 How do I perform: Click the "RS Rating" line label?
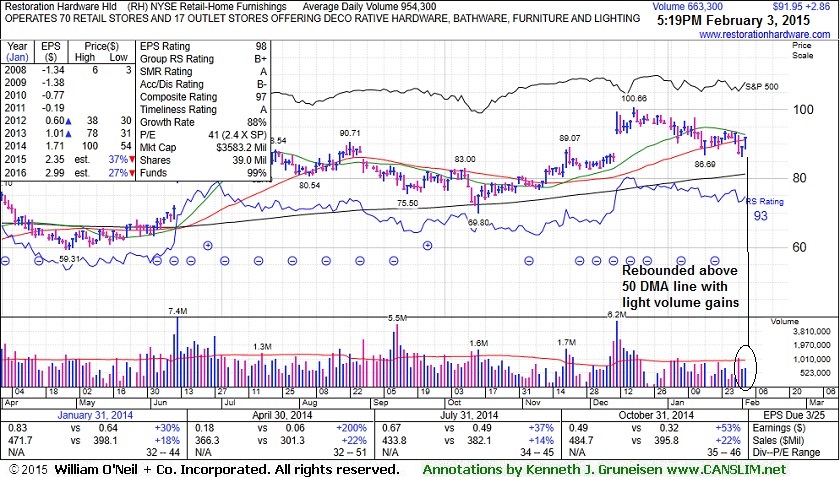pos(765,202)
